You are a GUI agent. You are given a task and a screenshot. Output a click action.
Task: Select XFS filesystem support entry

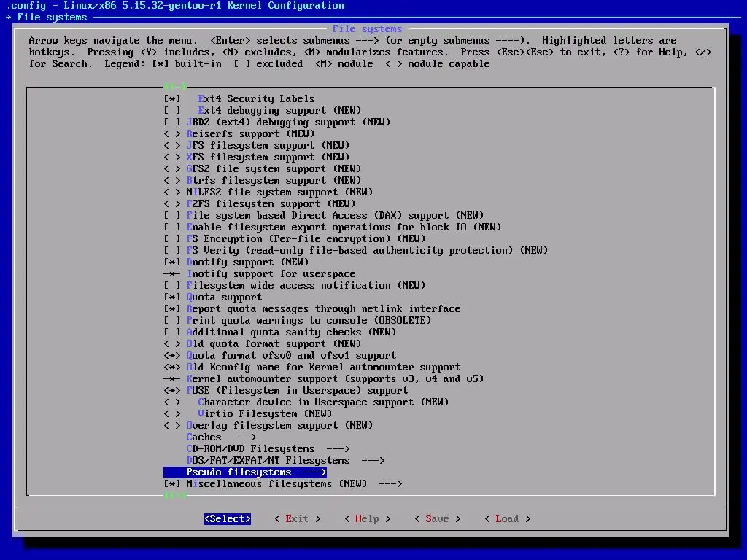coord(256,157)
